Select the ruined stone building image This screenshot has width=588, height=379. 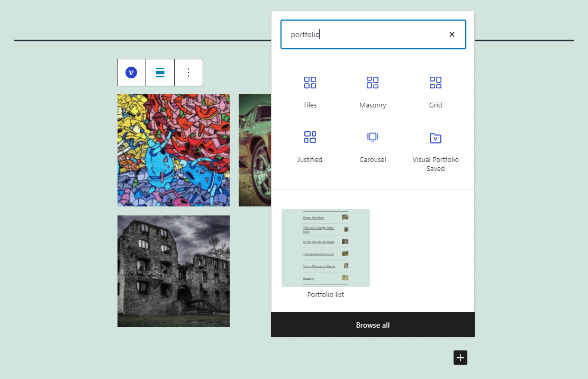pyautogui.click(x=174, y=271)
